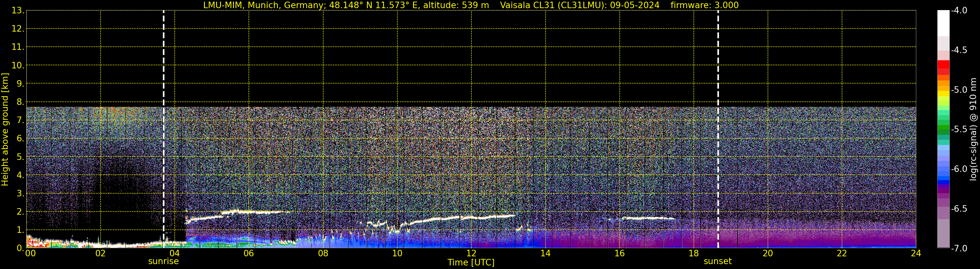
Task: Pick the yellow band in the colorbar
Action: pyautogui.click(x=943, y=93)
